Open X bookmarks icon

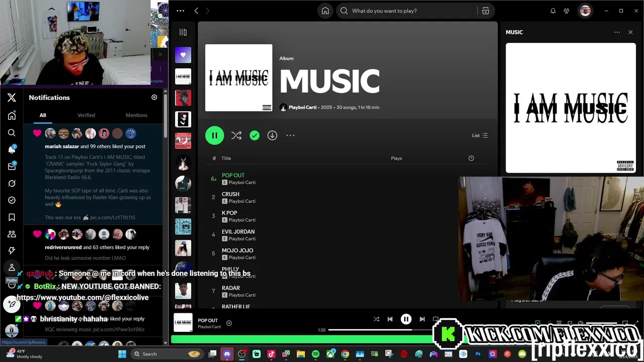click(12, 217)
